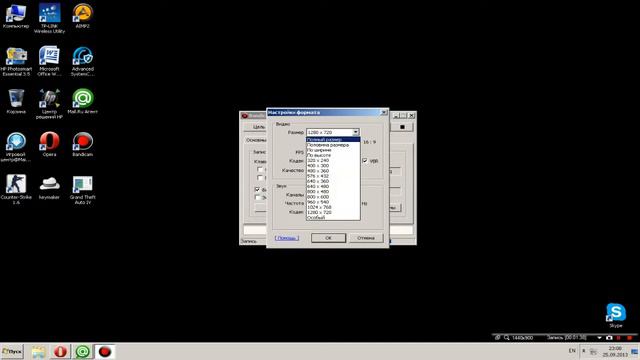Click the magnifier icon in recording bar
640x360 pixels.
pyautogui.click(x=507, y=338)
